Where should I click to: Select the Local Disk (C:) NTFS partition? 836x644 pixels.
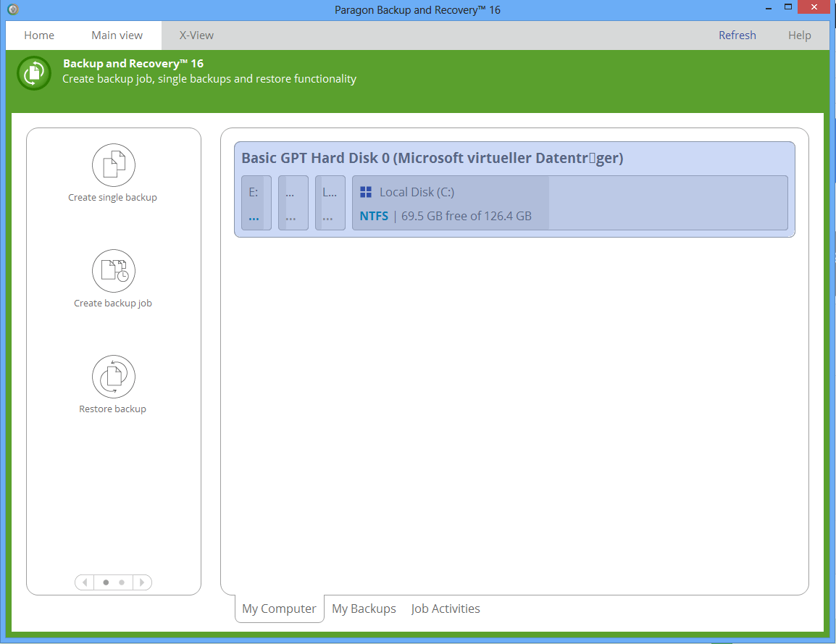tap(569, 203)
